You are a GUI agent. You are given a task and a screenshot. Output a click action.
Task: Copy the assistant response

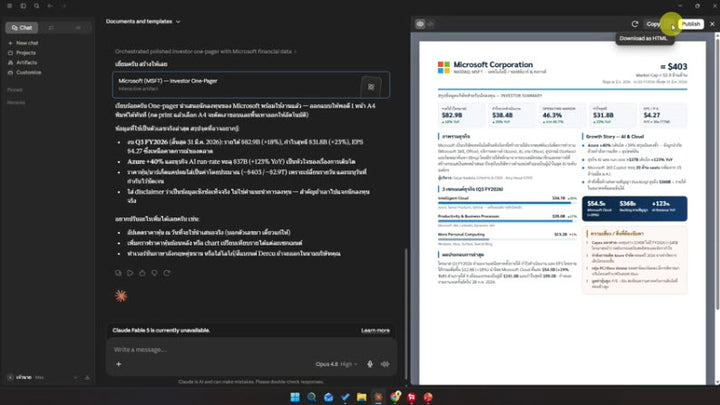pos(118,273)
